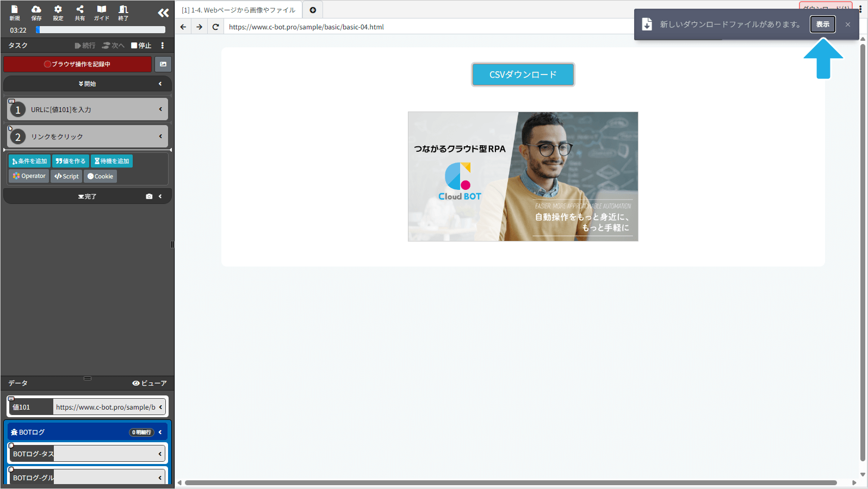Open the task options three-dot menu

163,46
